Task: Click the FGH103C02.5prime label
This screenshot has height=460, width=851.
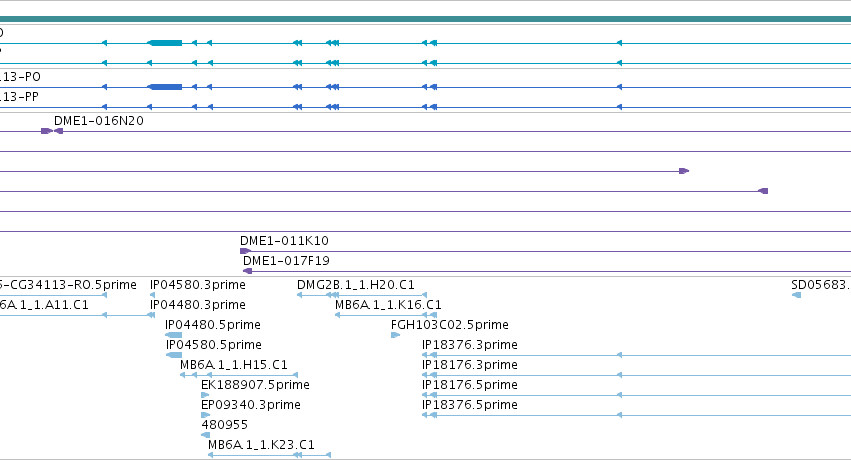Action: pos(449,325)
